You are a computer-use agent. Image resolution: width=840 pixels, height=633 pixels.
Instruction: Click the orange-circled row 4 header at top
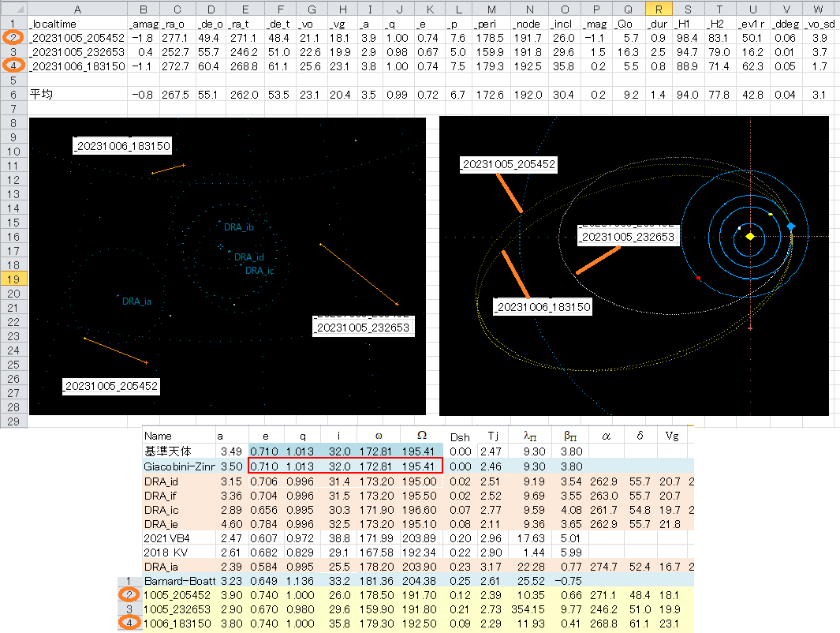pyautogui.click(x=13, y=66)
